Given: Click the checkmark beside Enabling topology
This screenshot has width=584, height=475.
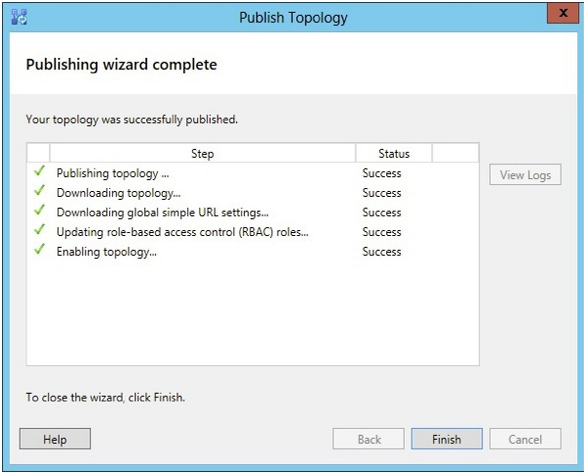Looking at the screenshot, I should point(39,250).
